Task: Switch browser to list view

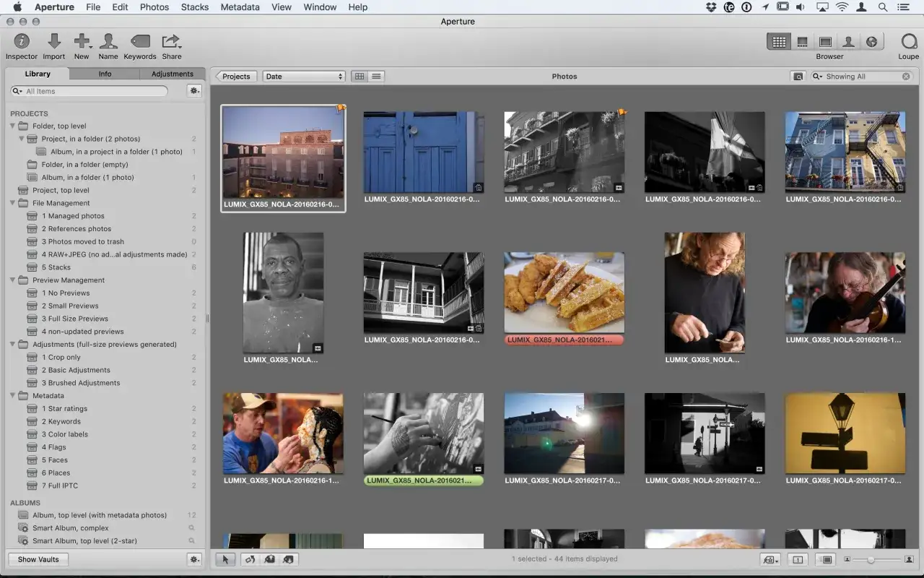Action: click(x=376, y=76)
